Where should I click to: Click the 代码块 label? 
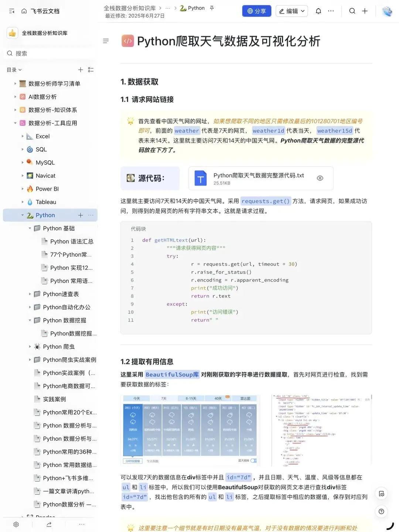(138, 229)
